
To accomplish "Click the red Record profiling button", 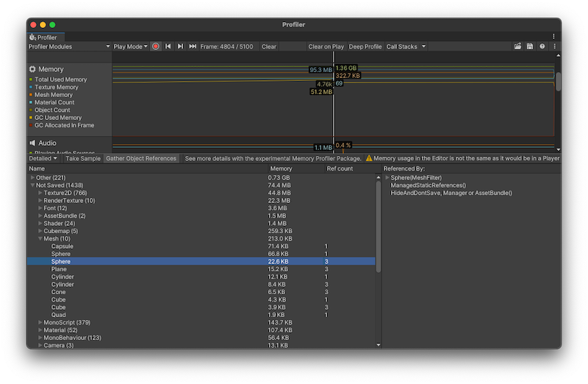I will [x=156, y=46].
